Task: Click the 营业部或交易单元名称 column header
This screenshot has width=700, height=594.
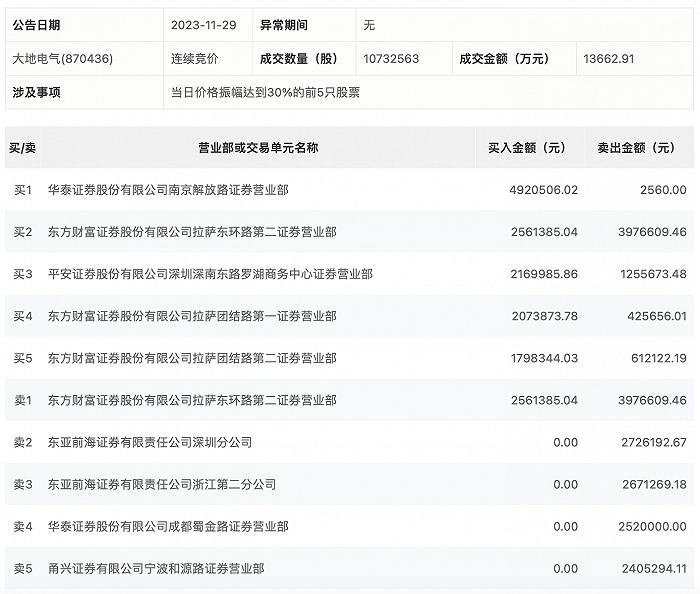Action: coord(258,148)
